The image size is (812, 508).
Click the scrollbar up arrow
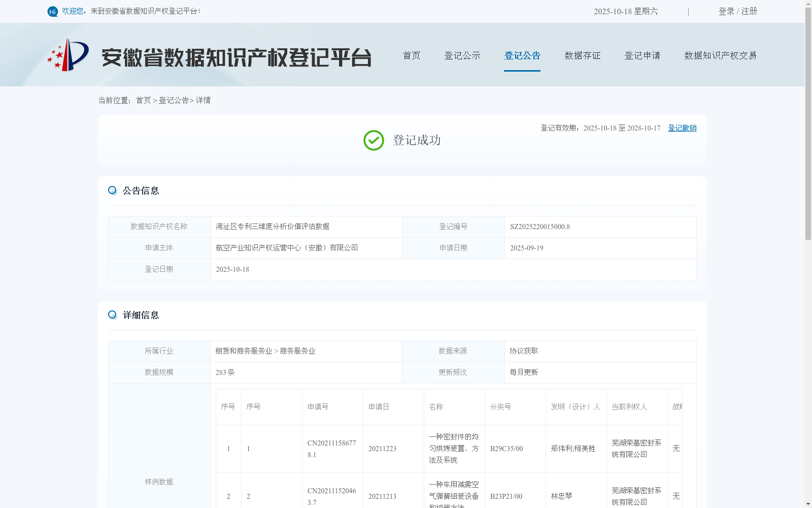coord(808,4)
